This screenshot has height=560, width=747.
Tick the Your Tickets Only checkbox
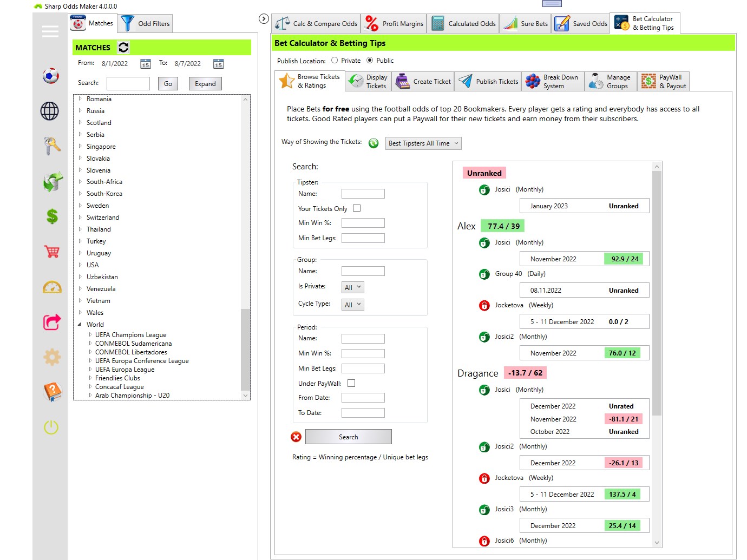point(357,208)
